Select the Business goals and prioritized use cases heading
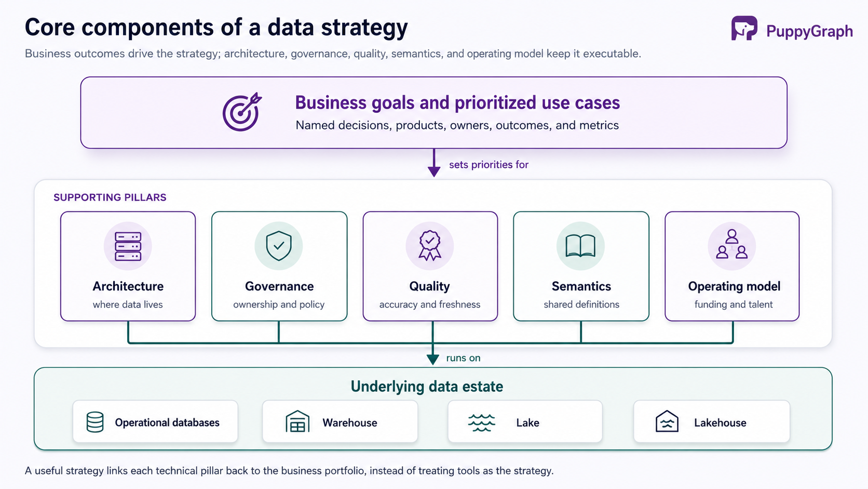The height and width of the screenshot is (489, 868). [457, 102]
